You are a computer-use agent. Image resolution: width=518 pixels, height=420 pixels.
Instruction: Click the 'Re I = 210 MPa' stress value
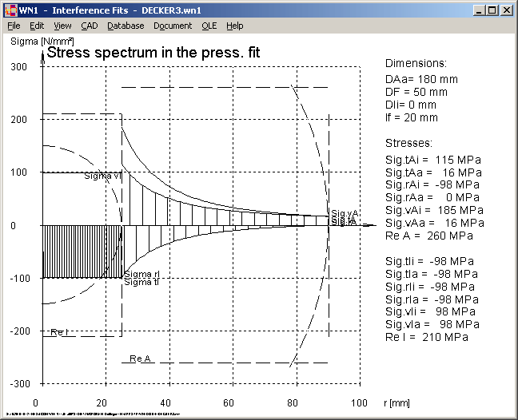click(x=427, y=337)
